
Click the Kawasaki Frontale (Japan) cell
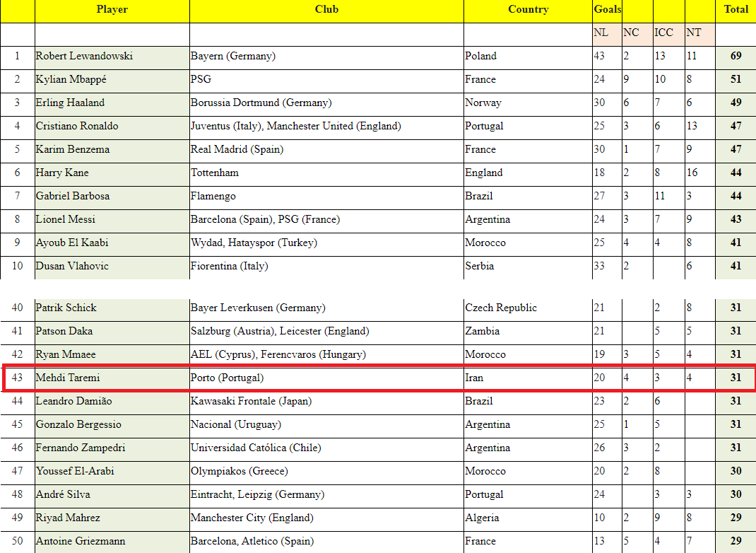click(326, 402)
